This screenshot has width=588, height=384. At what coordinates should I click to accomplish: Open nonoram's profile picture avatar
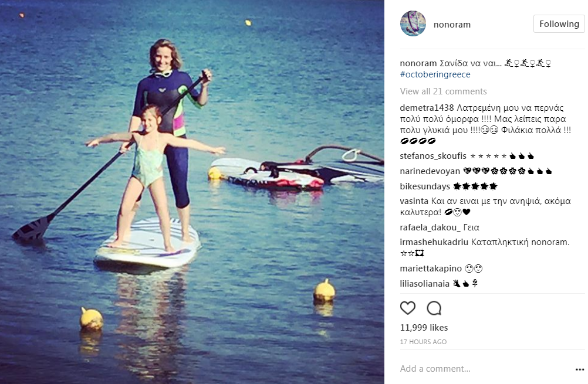pyautogui.click(x=413, y=23)
